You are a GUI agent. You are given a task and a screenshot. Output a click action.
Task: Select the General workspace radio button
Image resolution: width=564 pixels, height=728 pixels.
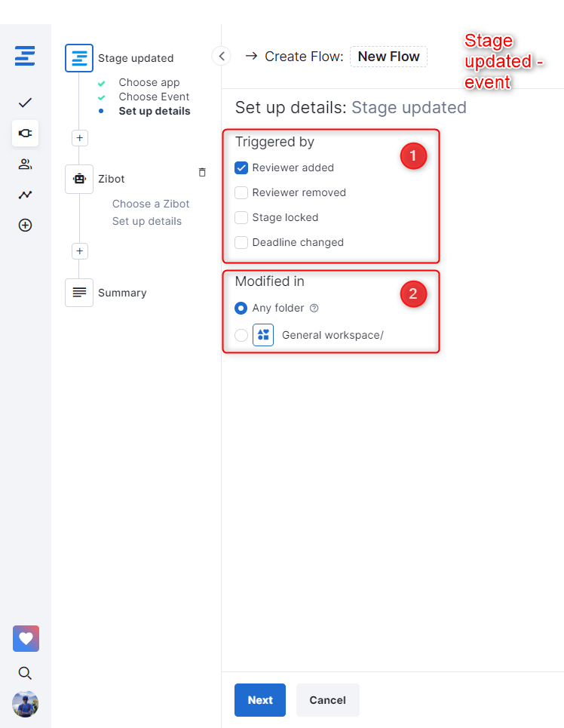(241, 335)
